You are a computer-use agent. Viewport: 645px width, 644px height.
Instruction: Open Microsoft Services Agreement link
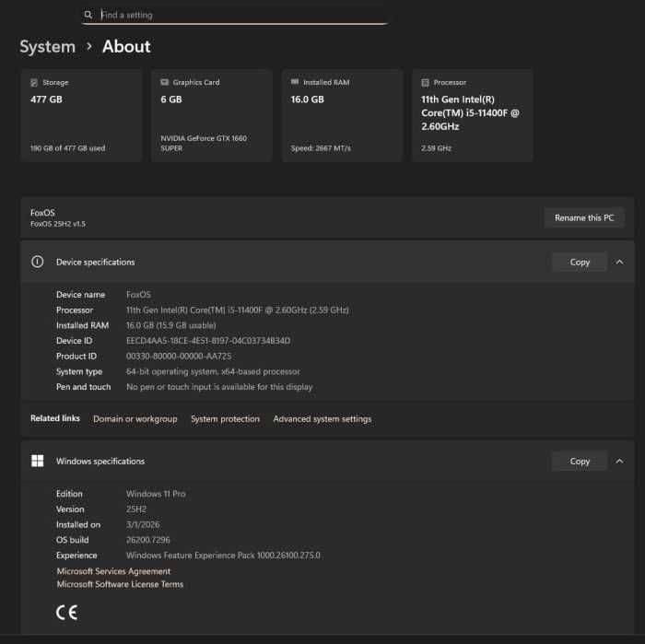113,571
